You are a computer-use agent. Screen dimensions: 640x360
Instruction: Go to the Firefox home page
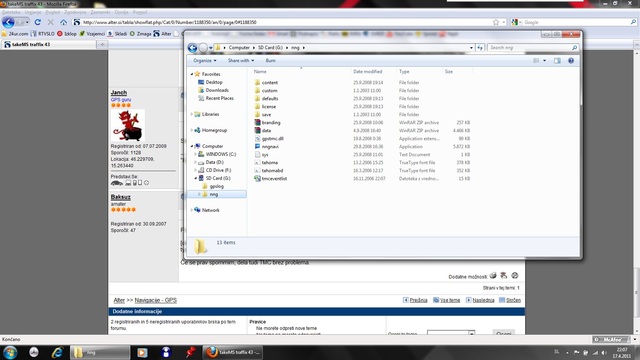pos(64,22)
